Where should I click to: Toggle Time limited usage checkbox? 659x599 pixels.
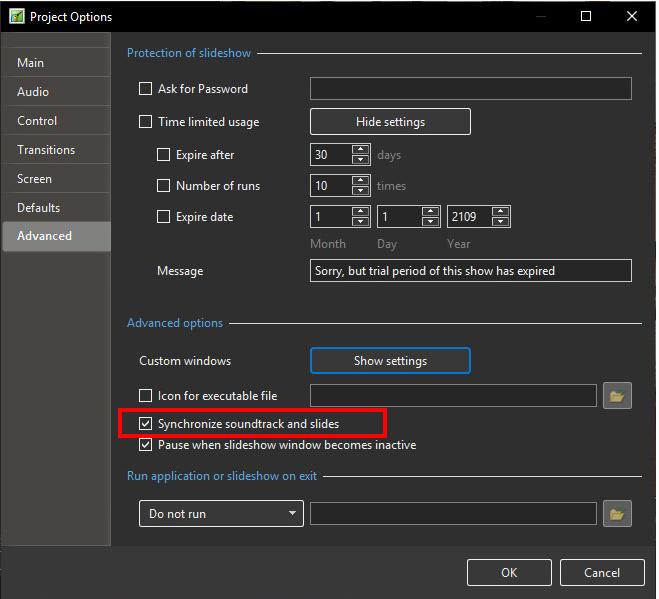point(145,122)
